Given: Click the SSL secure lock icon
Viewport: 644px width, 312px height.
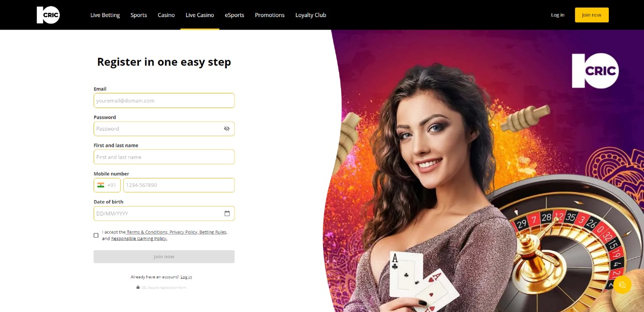Looking at the screenshot, I should (x=138, y=287).
